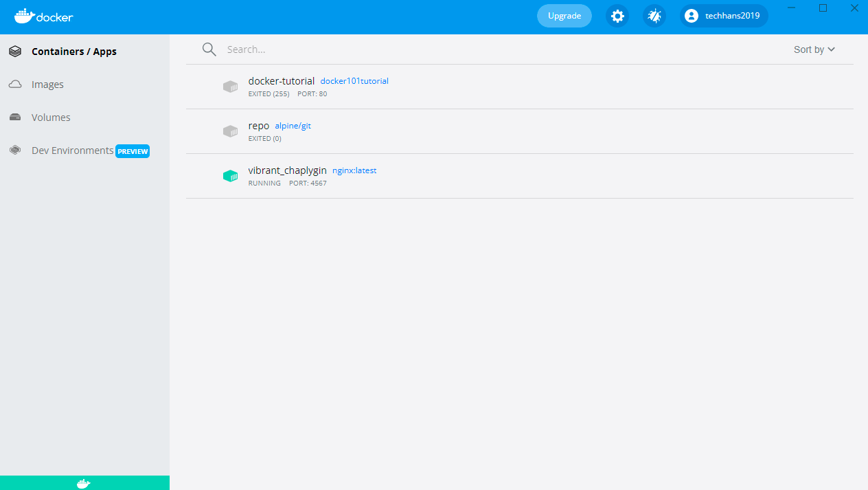Viewport: 868px width, 490px height.
Task: Click the Volumes drive icon
Action: (15, 118)
